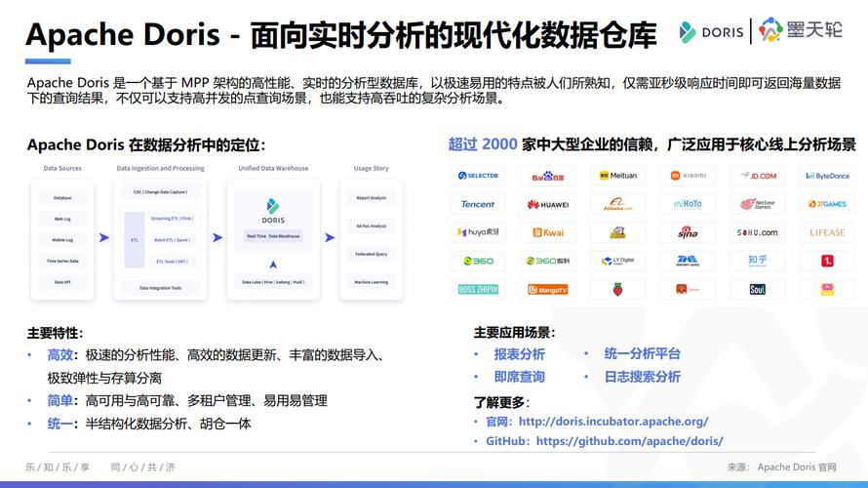Click the 即席查询 scenario link
Image resolution: width=868 pixels, height=488 pixels.
(x=519, y=377)
